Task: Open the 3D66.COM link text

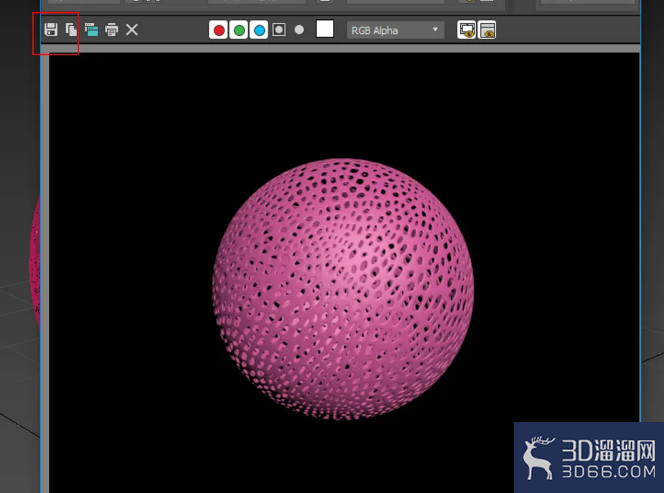Action: tap(609, 472)
